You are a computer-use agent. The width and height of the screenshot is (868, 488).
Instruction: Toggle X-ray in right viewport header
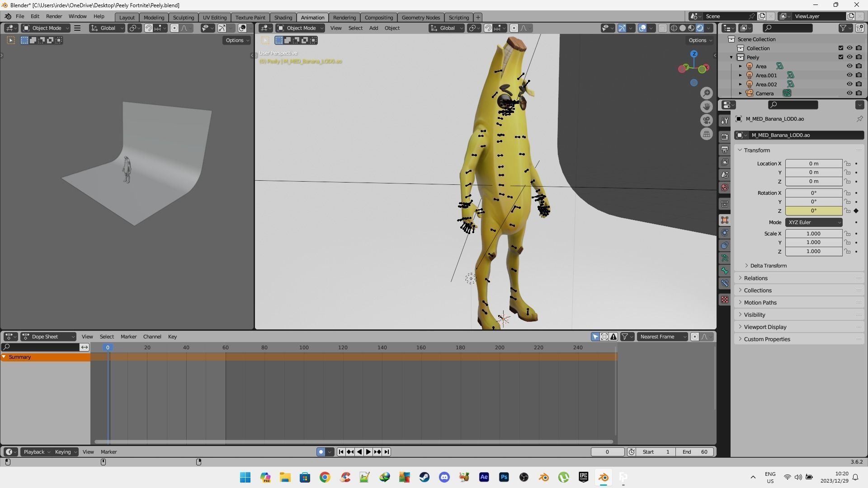pos(662,28)
